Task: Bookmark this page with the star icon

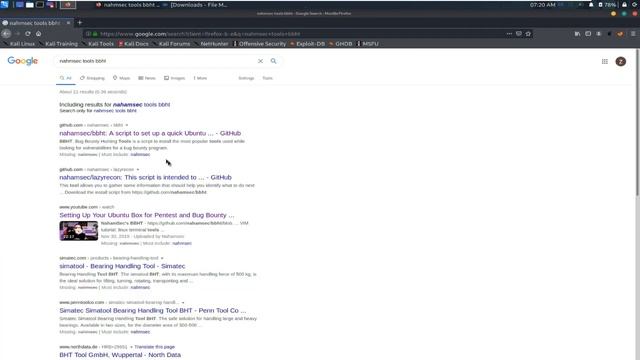Action: [x=528, y=34]
